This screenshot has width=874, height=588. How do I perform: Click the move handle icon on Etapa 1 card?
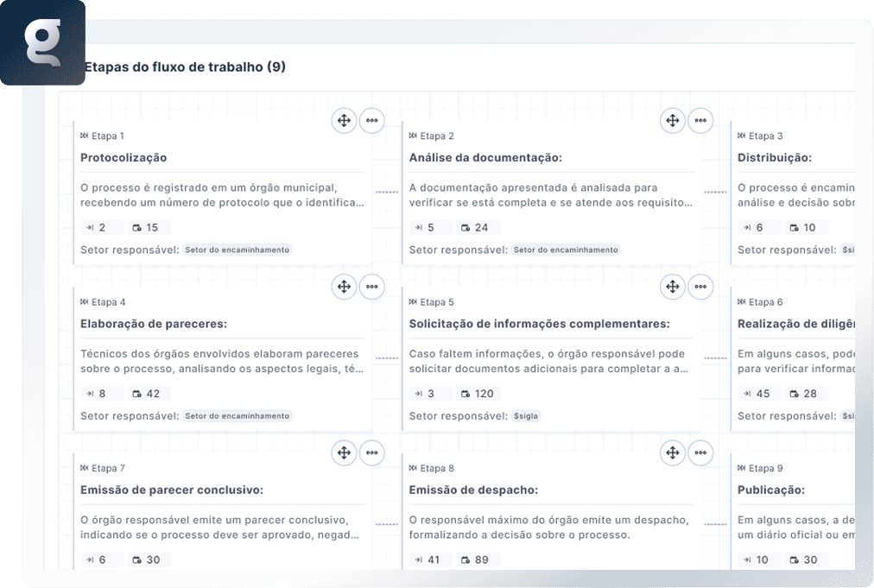(344, 120)
